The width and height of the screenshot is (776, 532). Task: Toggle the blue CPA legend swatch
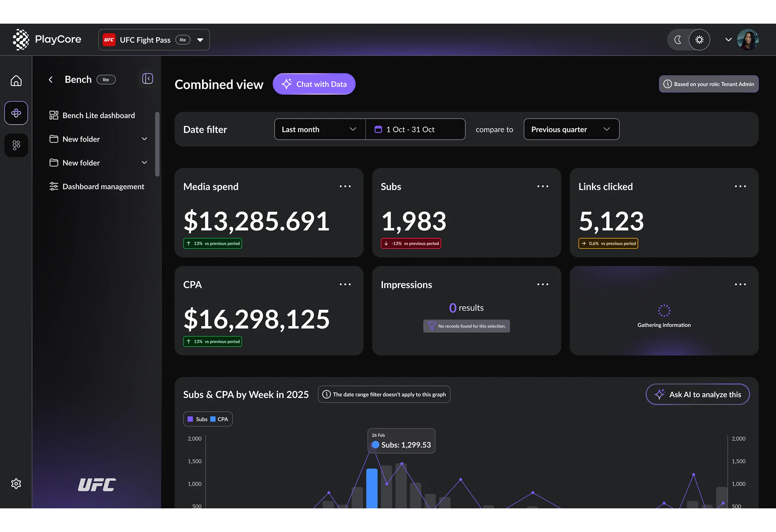[x=213, y=419]
